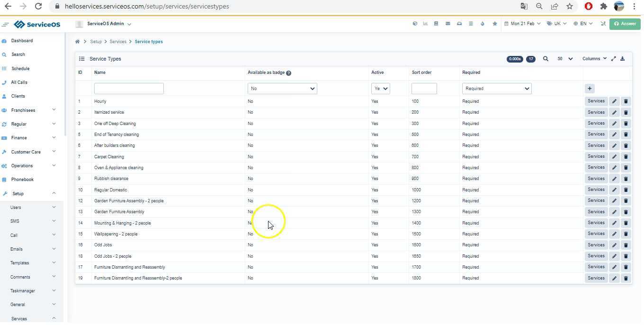
Task: Add a new service type with plus button
Action: [x=590, y=89]
